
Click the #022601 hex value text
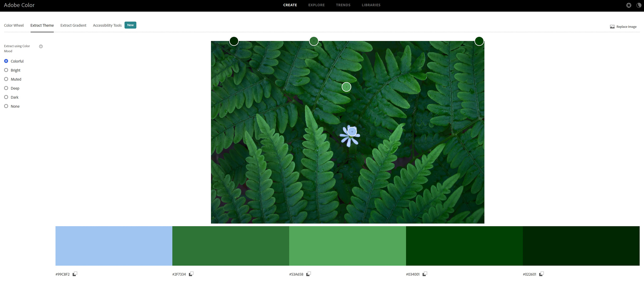pyautogui.click(x=529, y=274)
